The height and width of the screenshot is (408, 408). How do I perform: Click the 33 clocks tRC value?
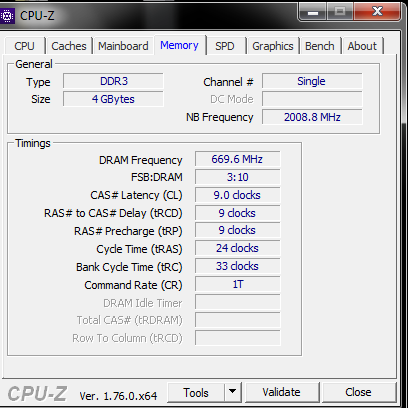coord(237,266)
